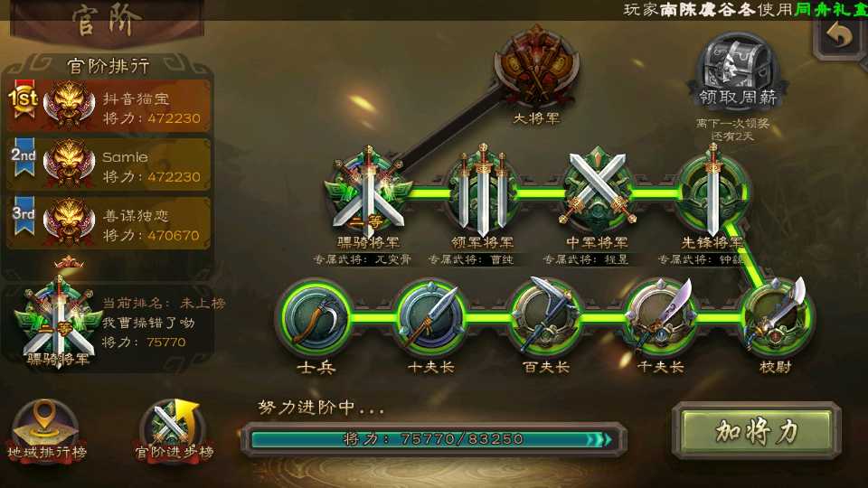Open my own 骠骑将军 rank card
The image size is (868, 488).
pos(109,325)
